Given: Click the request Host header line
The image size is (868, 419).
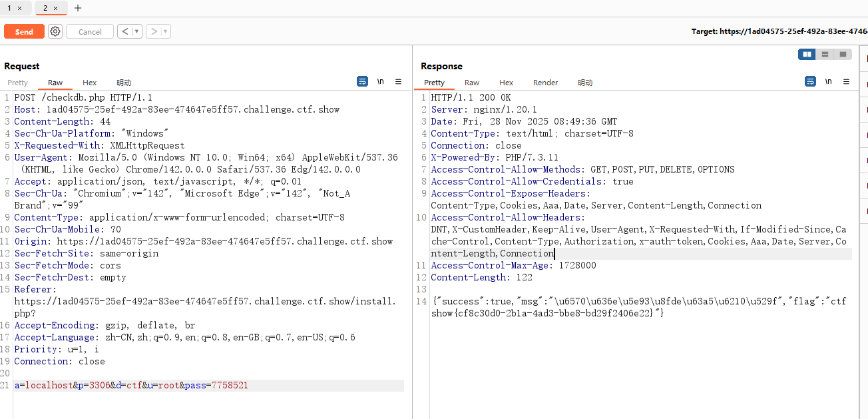Looking at the screenshot, I should [x=177, y=109].
